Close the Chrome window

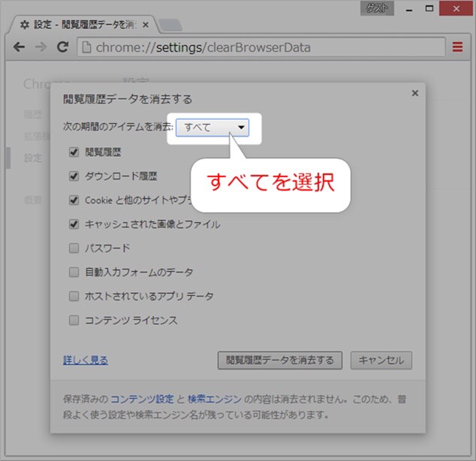click(456, 8)
